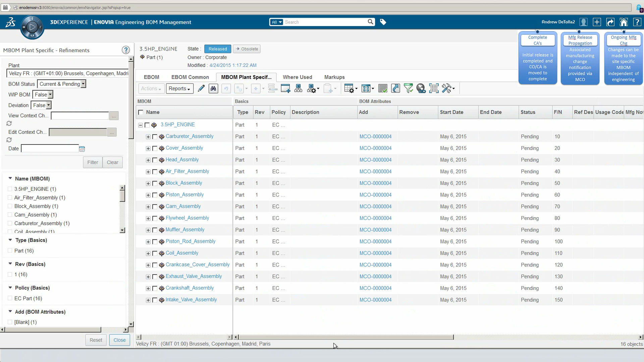This screenshot has height=362, width=644.
Task: Check the [Blank] (1) Add filter
Action: coord(10,322)
